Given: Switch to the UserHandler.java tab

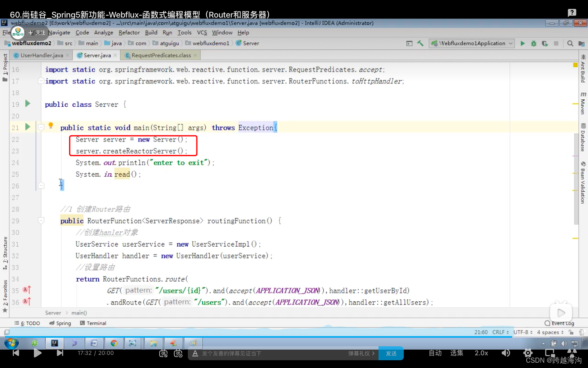Looking at the screenshot, I should (42, 55).
